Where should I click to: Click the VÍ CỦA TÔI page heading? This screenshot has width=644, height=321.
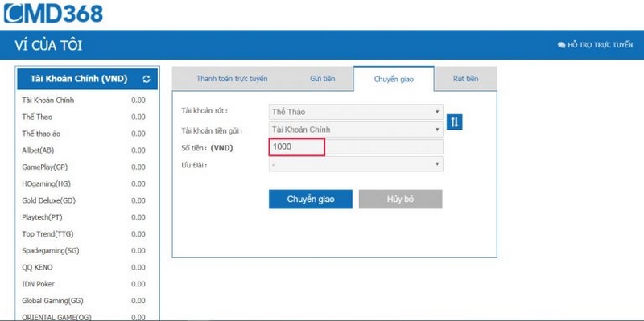point(48,45)
